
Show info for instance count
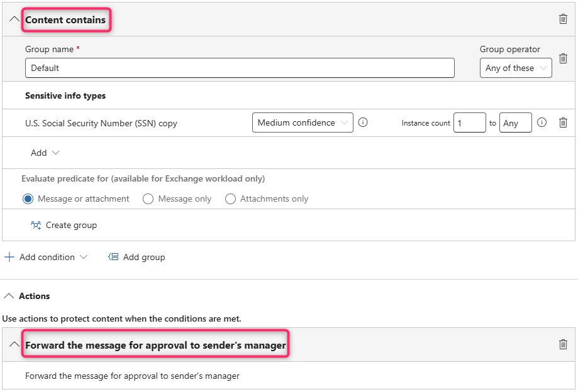coord(542,122)
